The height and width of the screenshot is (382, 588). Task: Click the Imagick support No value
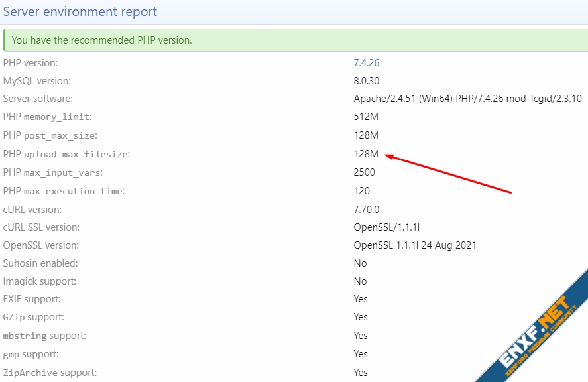360,281
